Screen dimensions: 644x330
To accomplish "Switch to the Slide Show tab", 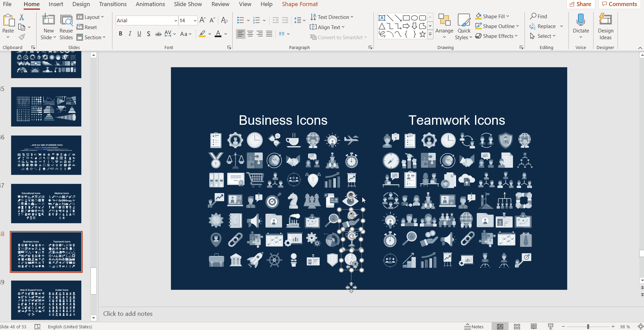I will click(x=188, y=4).
